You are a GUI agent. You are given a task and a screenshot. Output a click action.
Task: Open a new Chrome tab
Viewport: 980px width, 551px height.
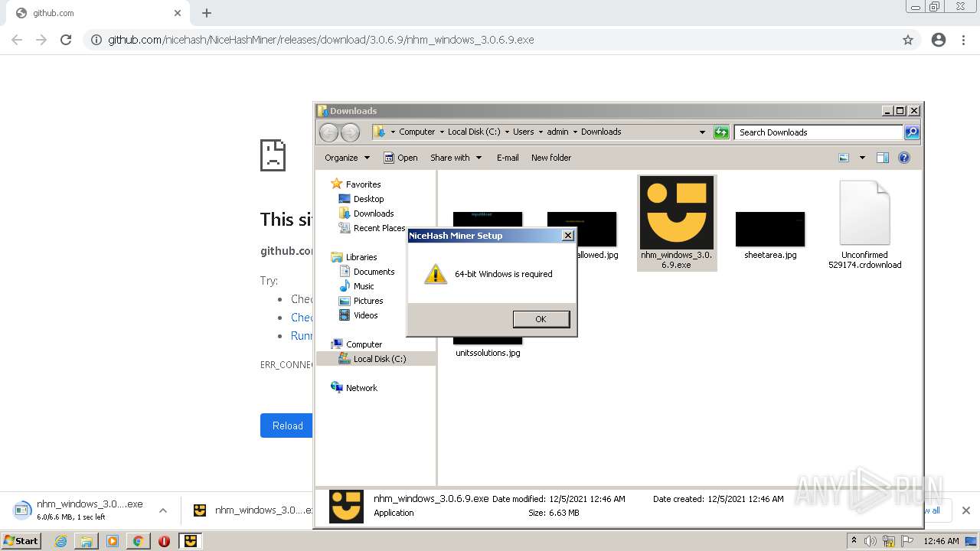(x=207, y=13)
